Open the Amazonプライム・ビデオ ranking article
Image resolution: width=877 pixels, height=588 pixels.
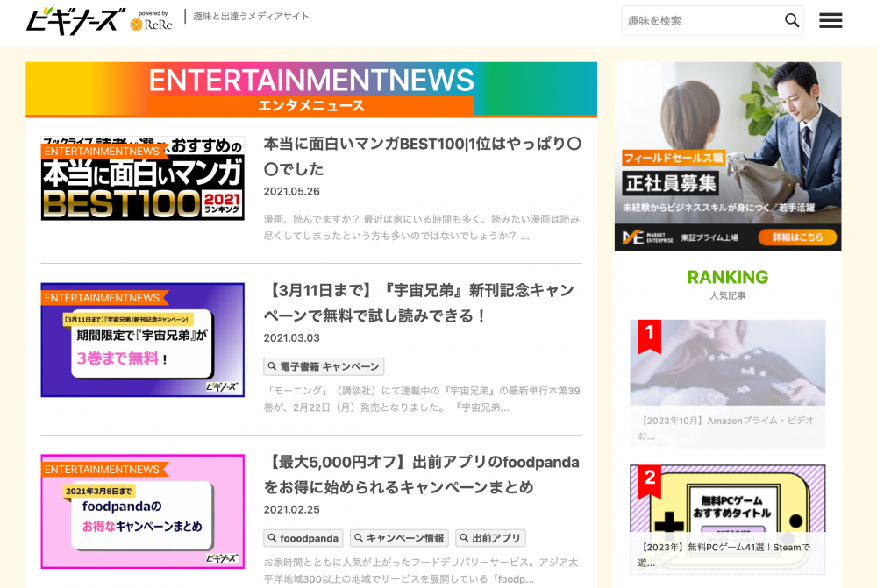point(727,428)
